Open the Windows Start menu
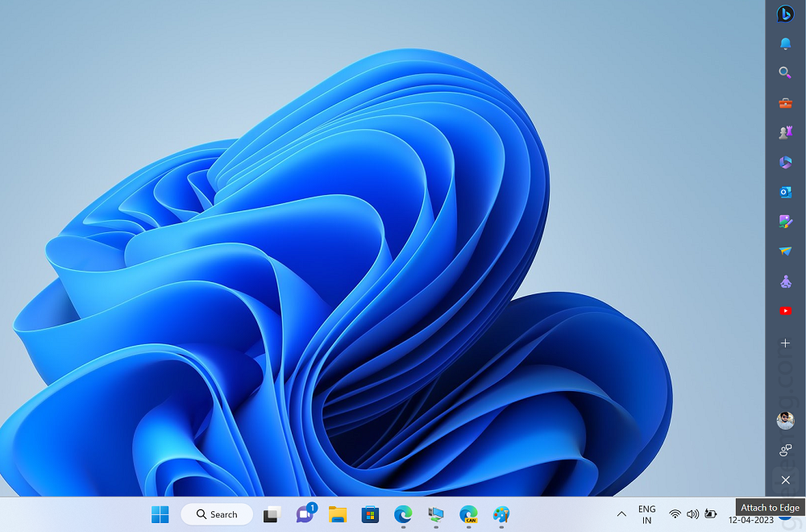Image resolution: width=806 pixels, height=532 pixels. pyautogui.click(x=160, y=514)
